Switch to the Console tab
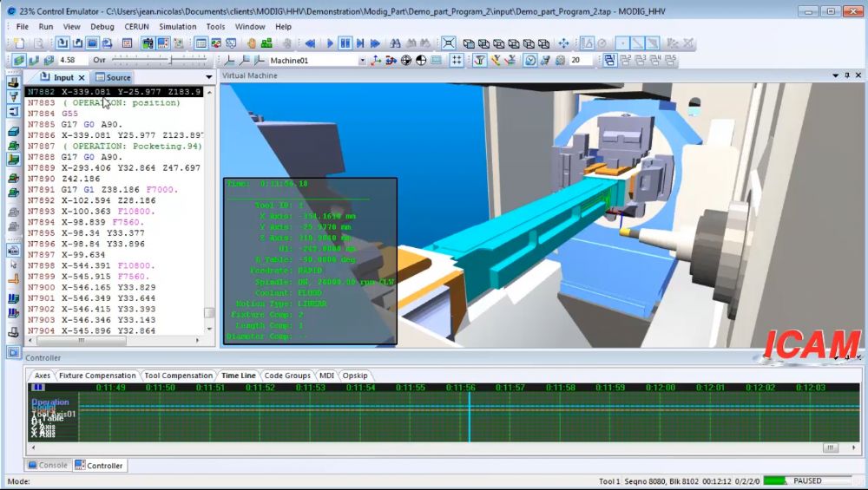The height and width of the screenshot is (490, 868). pos(47,466)
